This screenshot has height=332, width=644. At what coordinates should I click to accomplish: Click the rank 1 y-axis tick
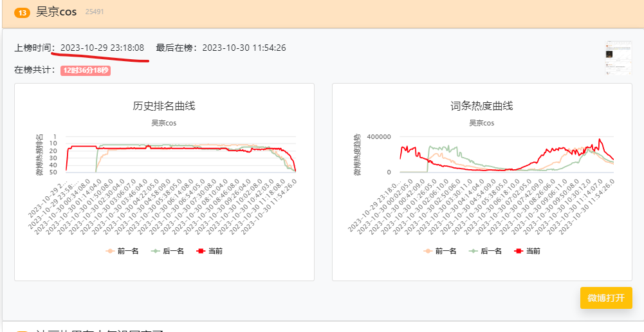click(55, 136)
